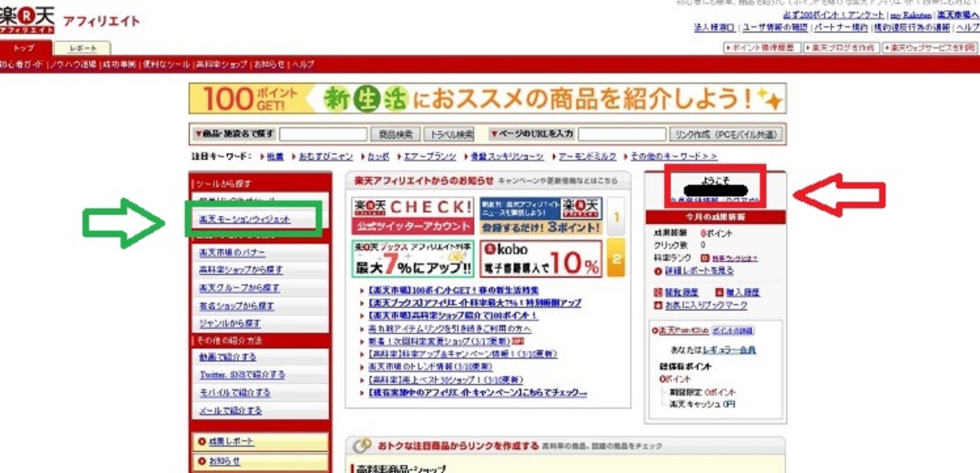Click the ポイント獲得履歴 button
The width and height of the screenshot is (980, 473).
click(x=761, y=48)
